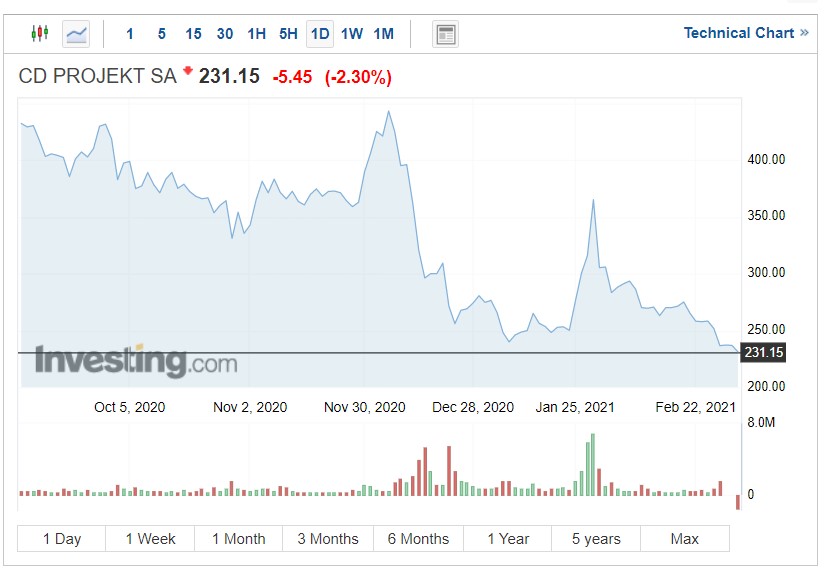Select the area line chart icon
828x573 pixels.
point(76,34)
